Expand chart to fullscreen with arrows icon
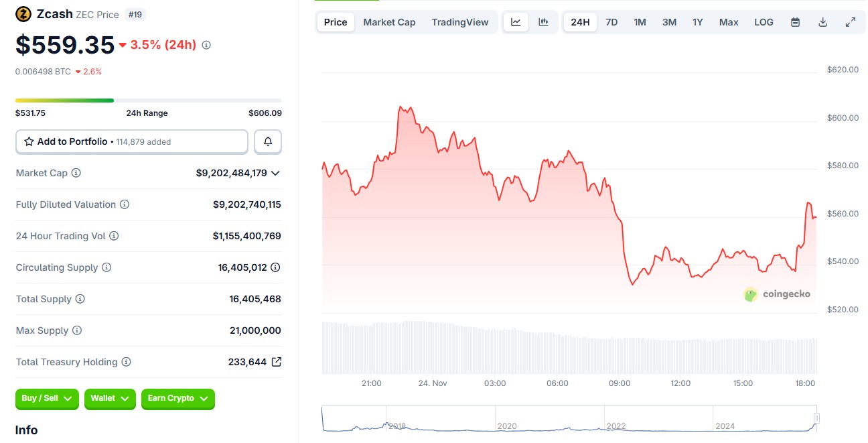Screen dimensions: 868x443 click(851, 21)
